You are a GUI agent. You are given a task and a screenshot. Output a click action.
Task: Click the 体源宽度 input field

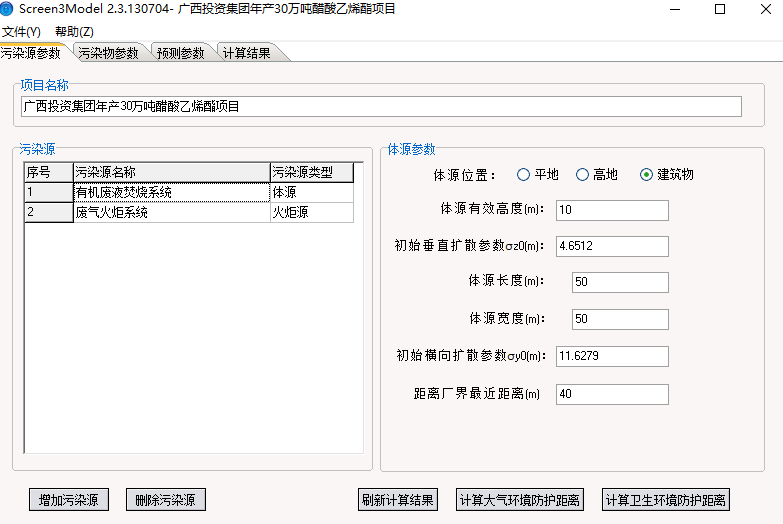620,319
